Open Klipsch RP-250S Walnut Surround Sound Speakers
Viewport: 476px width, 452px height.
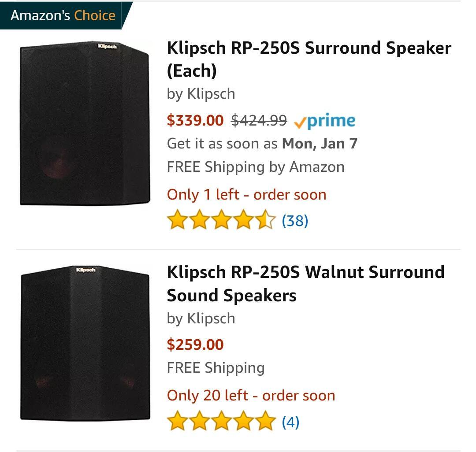pyautogui.click(x=305, y=284)
